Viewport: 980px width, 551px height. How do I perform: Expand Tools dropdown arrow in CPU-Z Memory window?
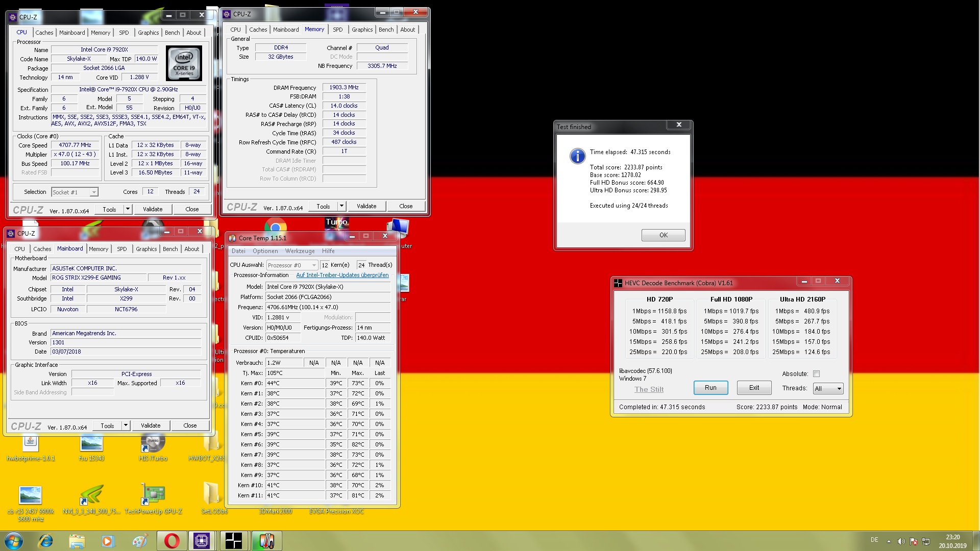(x=341, y=206)
